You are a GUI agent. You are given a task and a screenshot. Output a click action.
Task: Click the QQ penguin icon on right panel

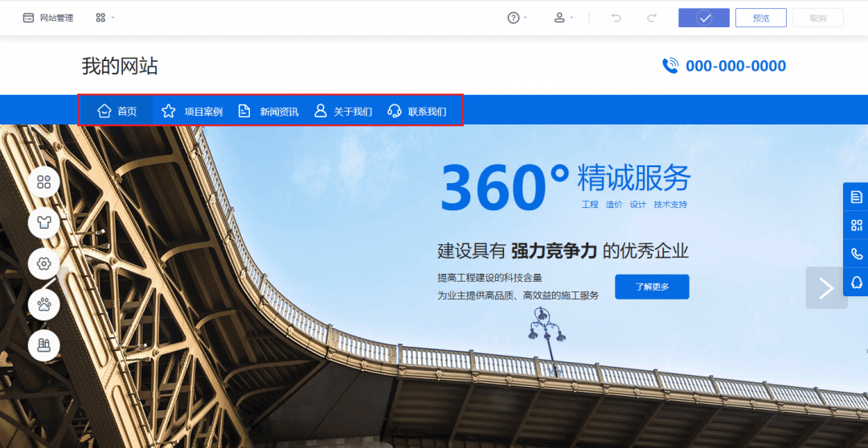pyautogui.click(x=857, y=282)
